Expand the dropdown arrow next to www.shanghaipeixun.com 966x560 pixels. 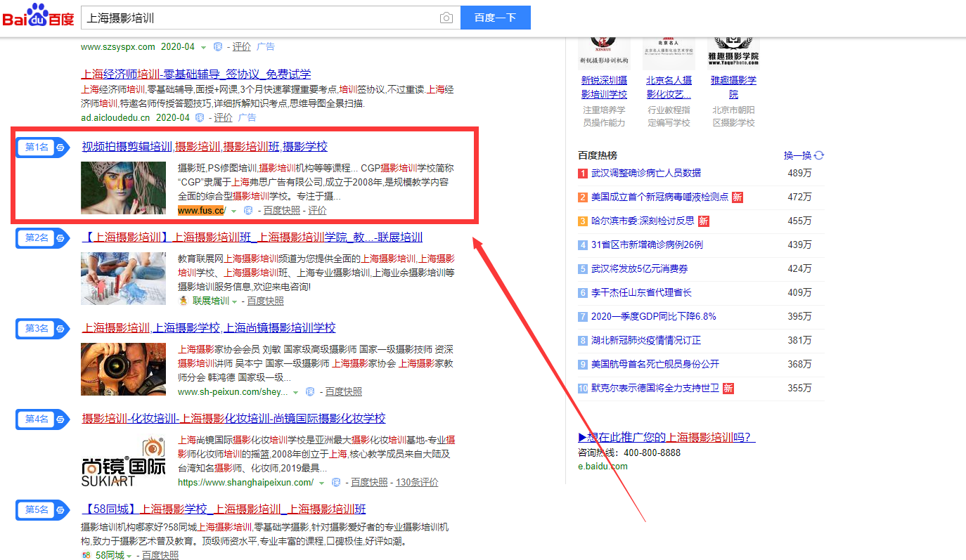[x=322, y=483]
